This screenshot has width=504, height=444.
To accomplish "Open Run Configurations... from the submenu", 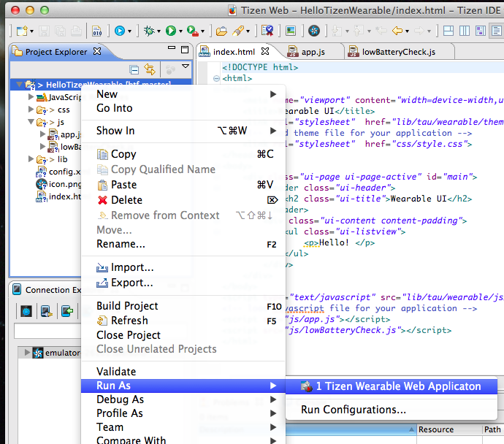I will pos(392,410).
